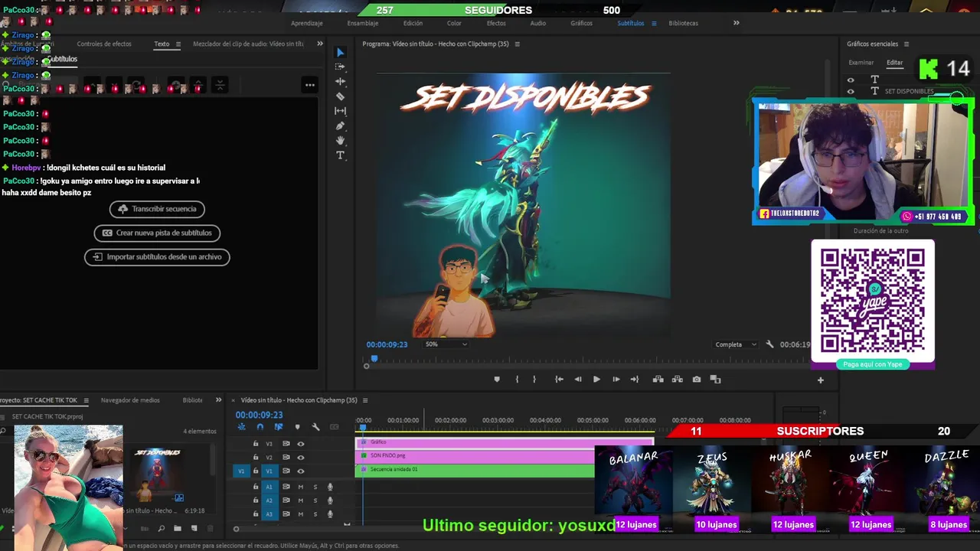
Task: Step back one frame
Action: (x=578, y=380)
